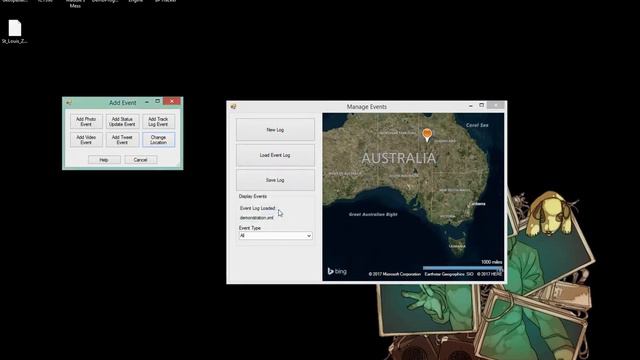Click Add Photo Event button
This screenshot has height=360, width=640.
coord(86,122)
